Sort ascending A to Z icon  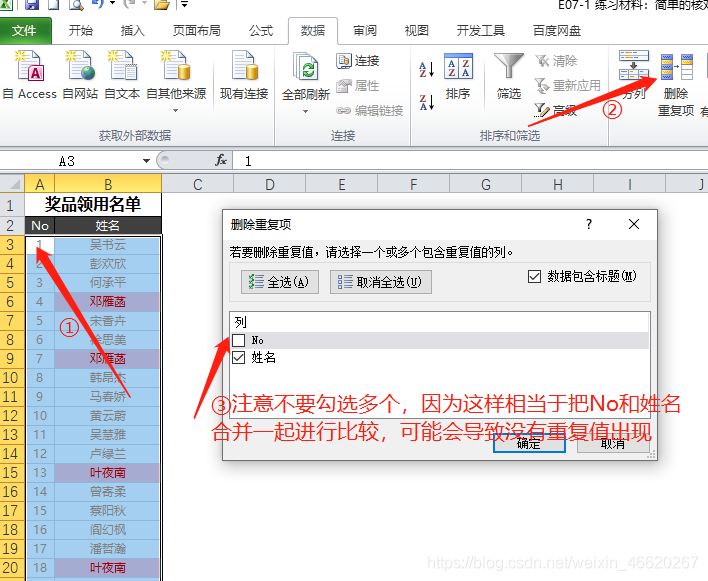click(x=427, y=69)
